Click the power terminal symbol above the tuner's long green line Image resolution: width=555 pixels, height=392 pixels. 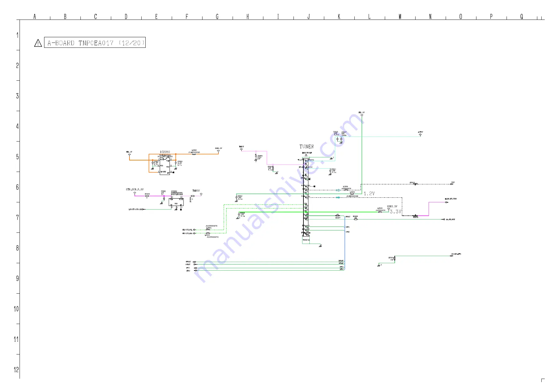point(362,115)
